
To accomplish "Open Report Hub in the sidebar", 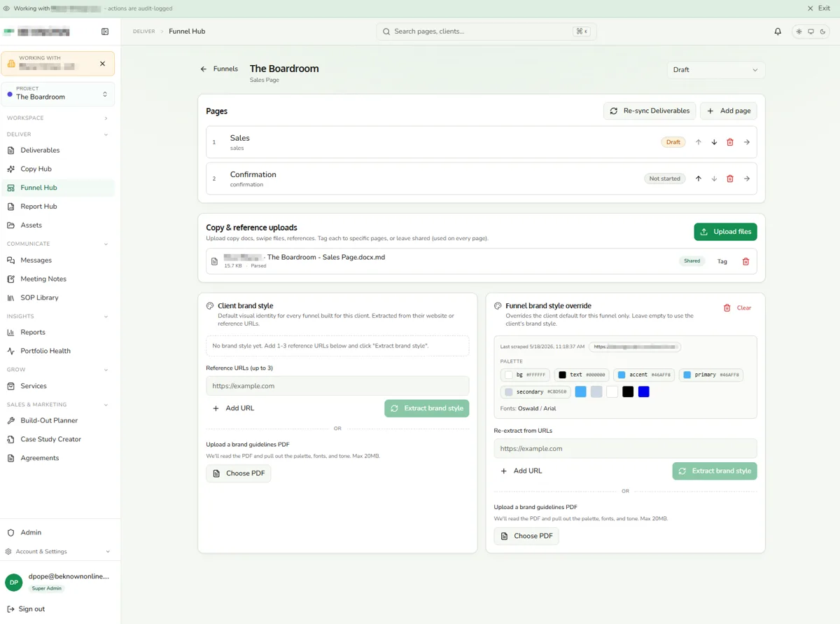I will (58, 207).
